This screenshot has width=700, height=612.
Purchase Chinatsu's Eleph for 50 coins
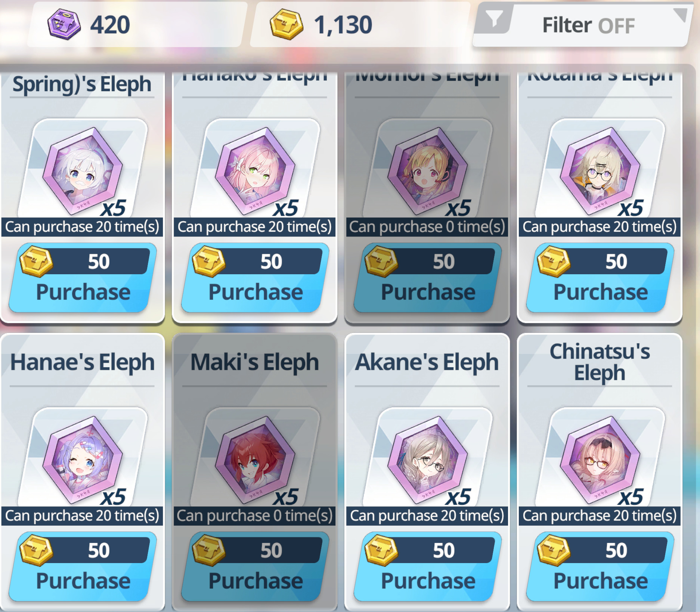[601, 566]
